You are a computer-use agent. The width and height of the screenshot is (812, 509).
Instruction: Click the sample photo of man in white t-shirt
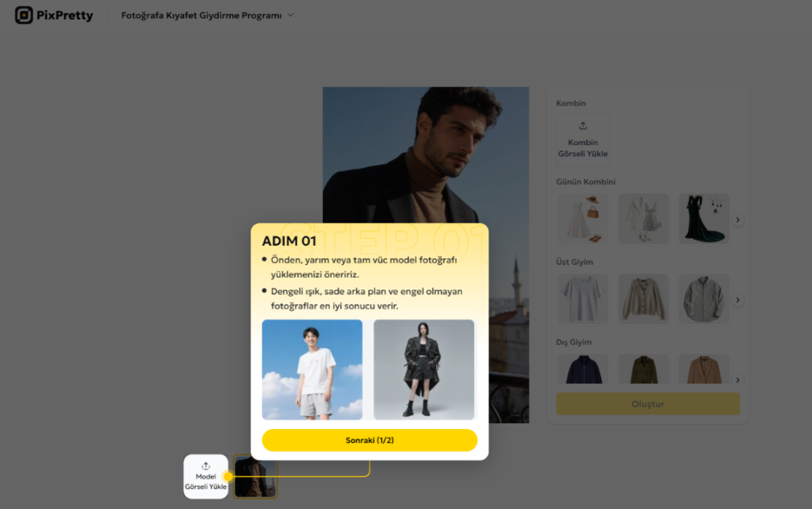(x=312, y=369)
